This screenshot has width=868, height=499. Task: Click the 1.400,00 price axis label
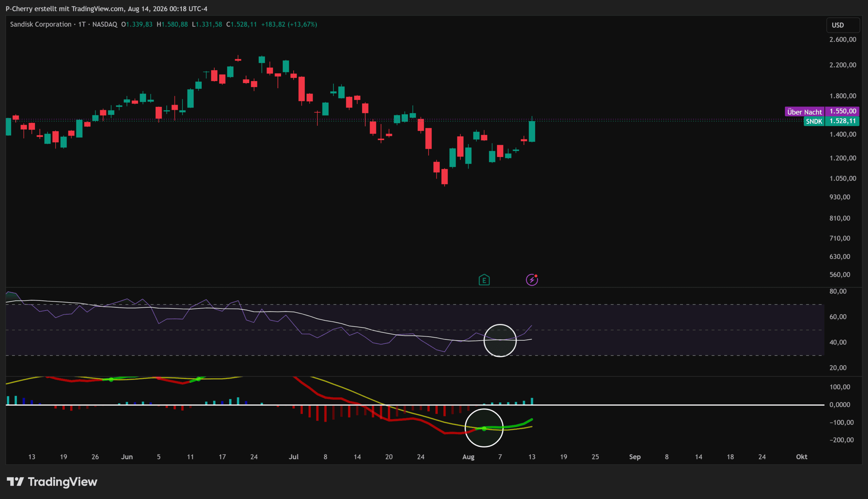(843, 134)
